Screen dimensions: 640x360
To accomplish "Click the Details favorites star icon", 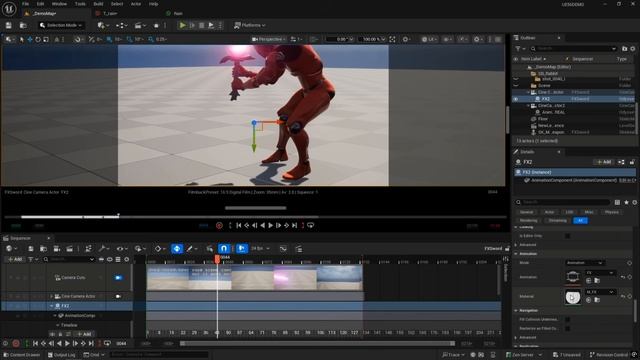I will pyautogui.click(x=626, y=202).
